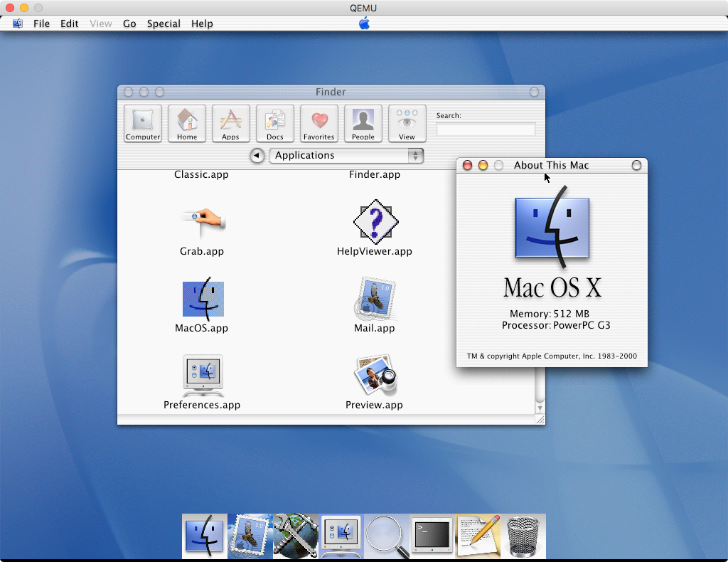The image size is (728, 562).
Task: Open the Finder application menu icon
Action: (18, 23)
